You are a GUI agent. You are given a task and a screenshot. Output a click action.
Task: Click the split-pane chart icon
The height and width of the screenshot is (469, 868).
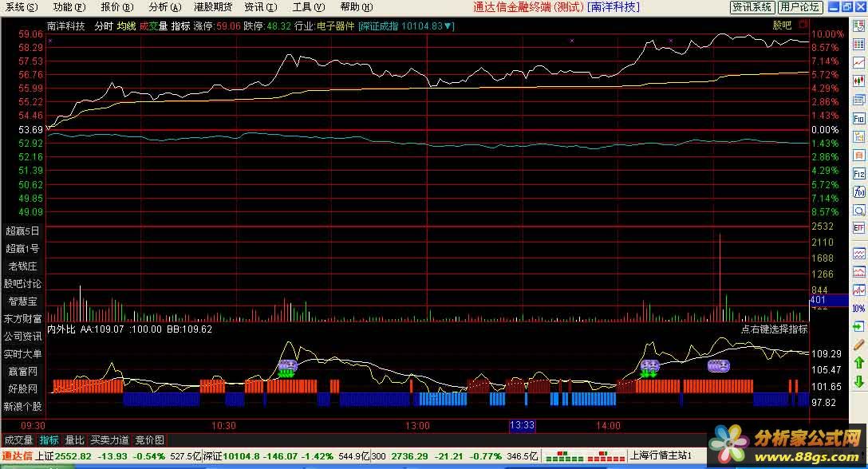pyautogui.click(x=858, y=290)
